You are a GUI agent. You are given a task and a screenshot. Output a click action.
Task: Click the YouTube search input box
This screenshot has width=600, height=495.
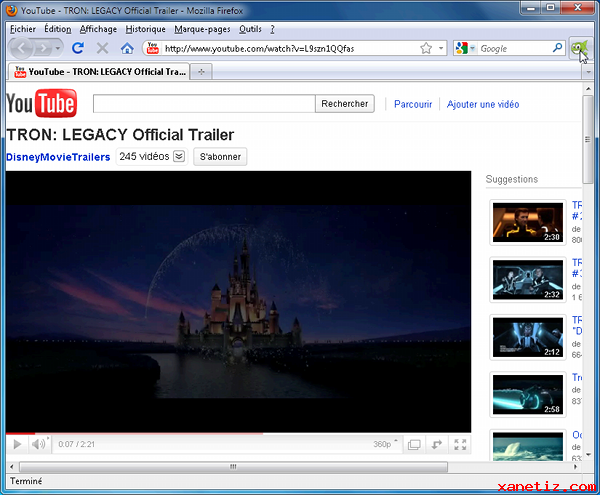tap(204, 104)
